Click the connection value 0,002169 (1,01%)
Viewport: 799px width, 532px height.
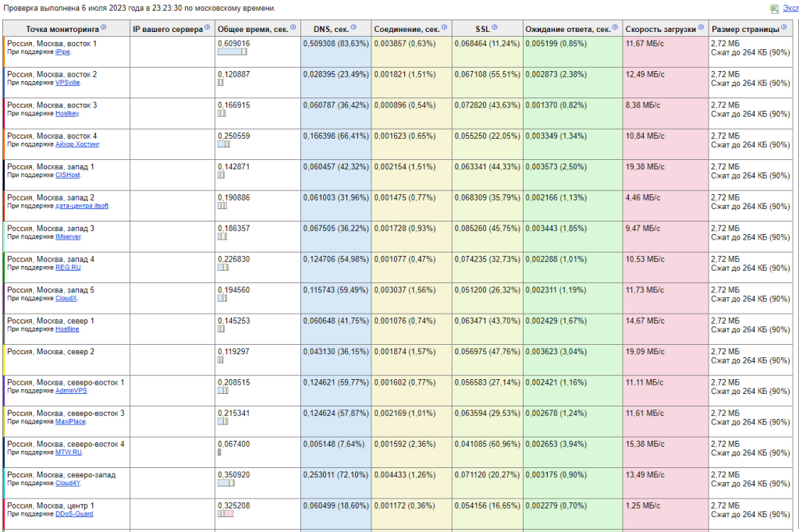405,413
